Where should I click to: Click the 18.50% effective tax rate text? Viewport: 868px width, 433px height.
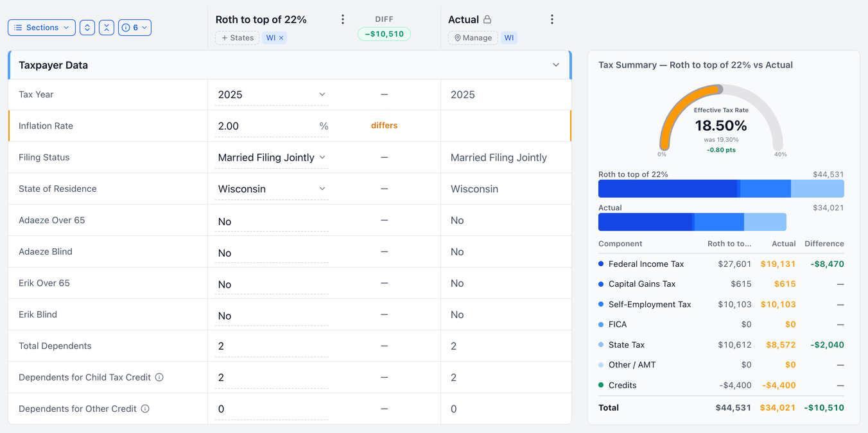721,126
